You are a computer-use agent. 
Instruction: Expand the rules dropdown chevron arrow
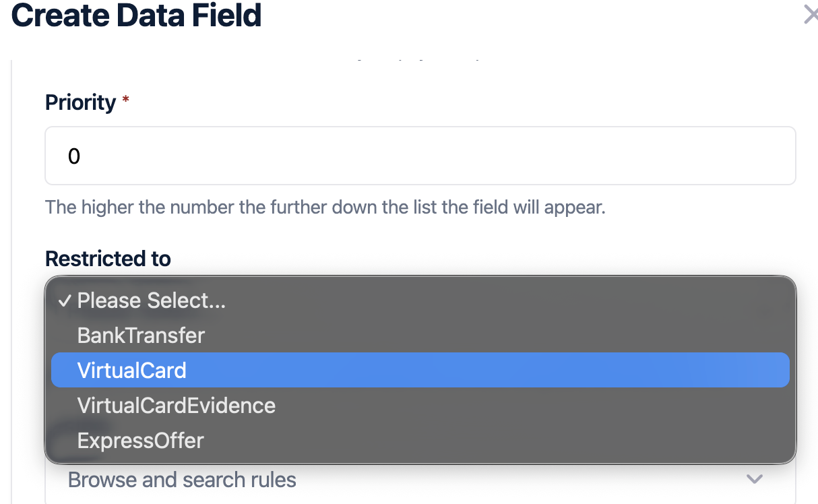755,479
